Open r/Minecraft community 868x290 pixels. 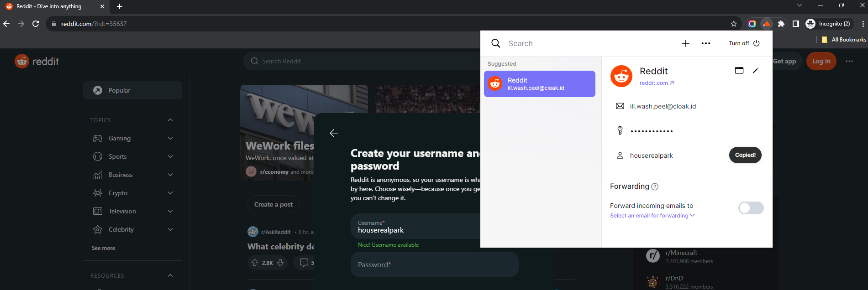click(x=681, y=253)
